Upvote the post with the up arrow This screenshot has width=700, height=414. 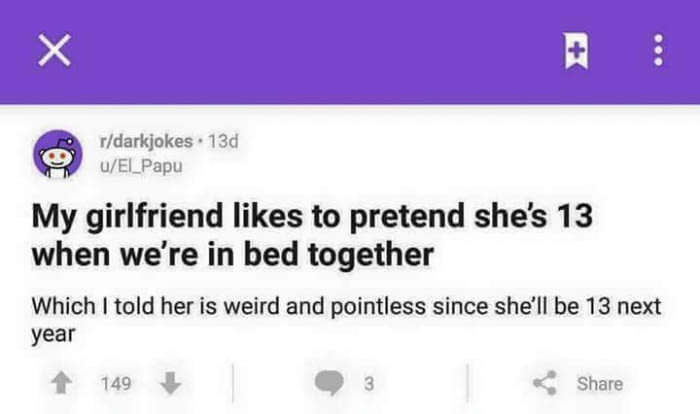[61, 383]
